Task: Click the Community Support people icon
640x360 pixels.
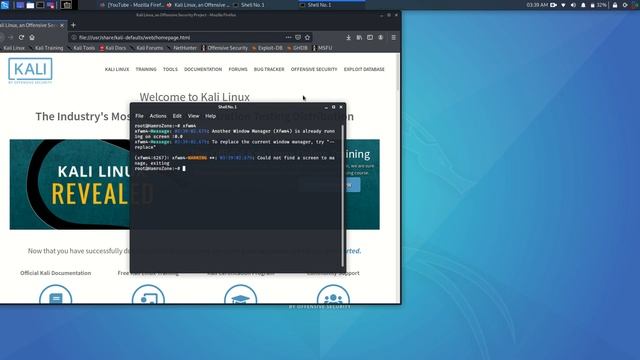Action: 333,294
